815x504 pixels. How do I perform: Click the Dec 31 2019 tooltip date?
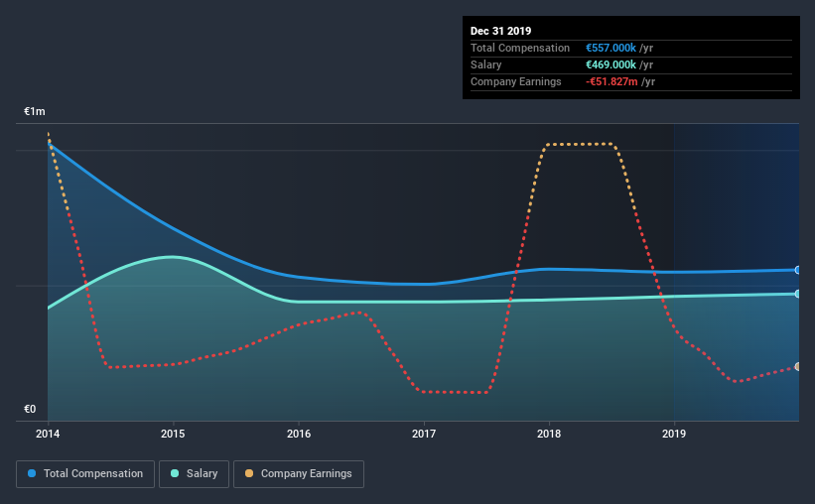(x=500, y=31)
